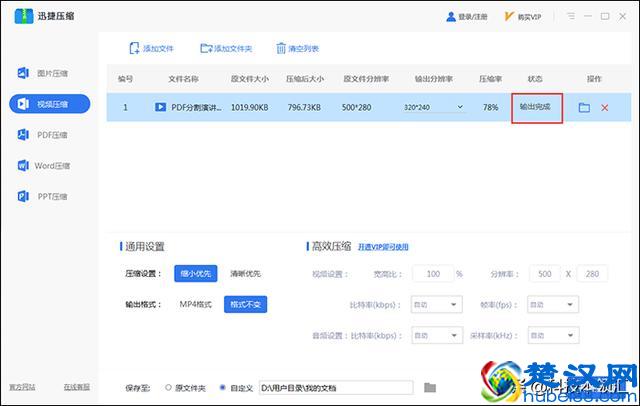This screenshot has width=640, height=406.
Task: Open the audio 比特率(kbps) dropdown
Action: (436, 335)
